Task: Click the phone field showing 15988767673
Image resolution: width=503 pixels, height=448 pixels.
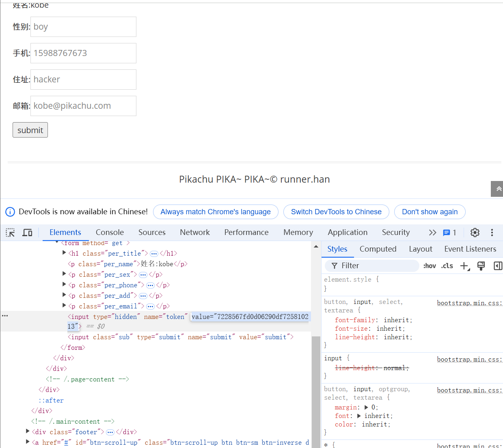Action: [x=83, y=53]
